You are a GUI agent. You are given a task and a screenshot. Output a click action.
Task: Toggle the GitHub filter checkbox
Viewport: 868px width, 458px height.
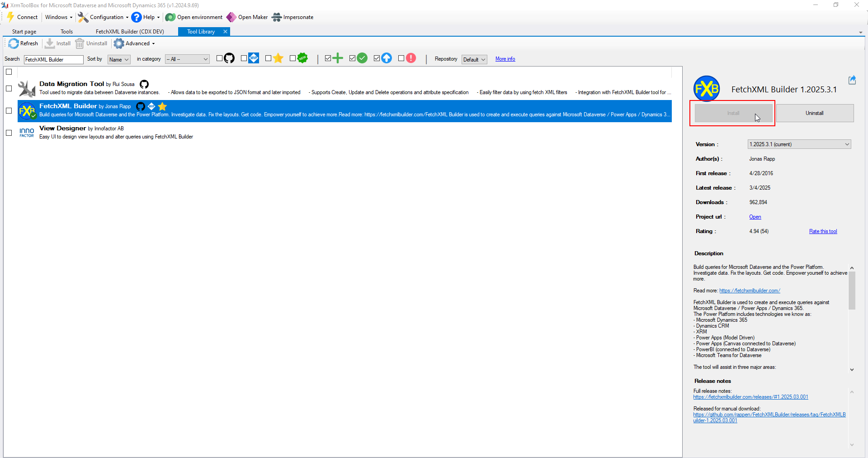tap(219, 58)
